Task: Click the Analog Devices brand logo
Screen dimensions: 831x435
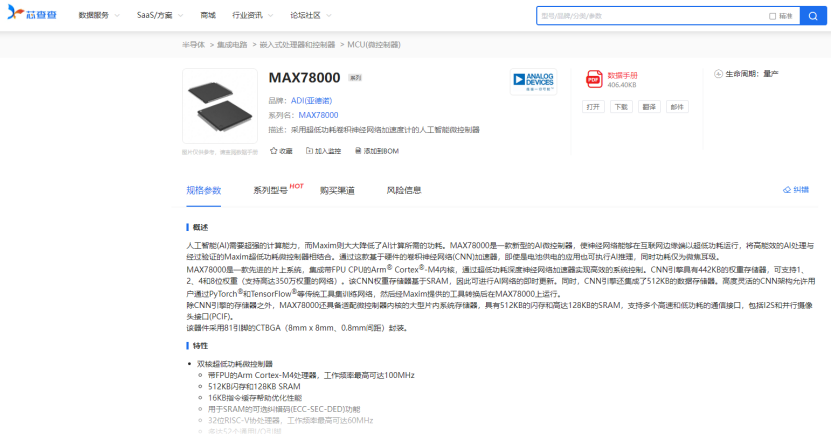Action: 533,82
